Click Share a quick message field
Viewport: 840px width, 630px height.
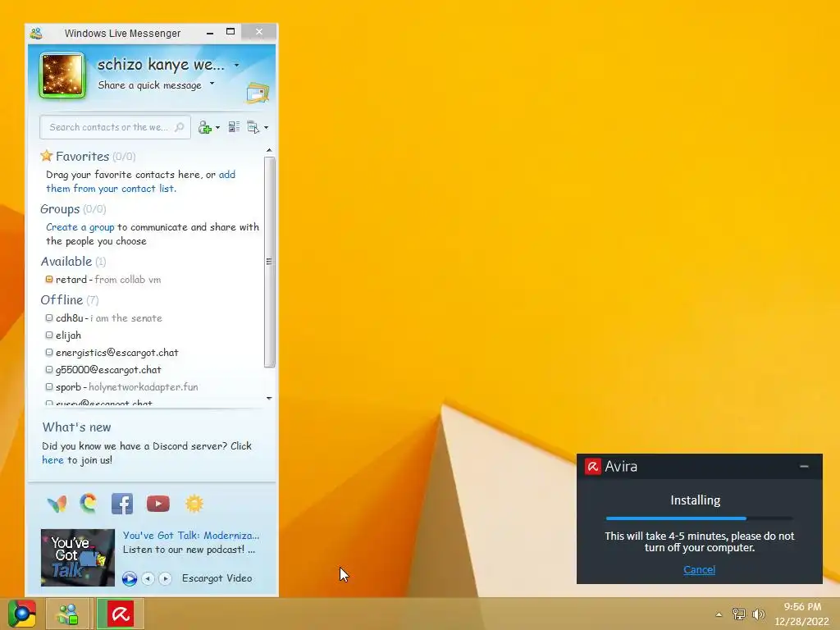click(x=149, y=85)
